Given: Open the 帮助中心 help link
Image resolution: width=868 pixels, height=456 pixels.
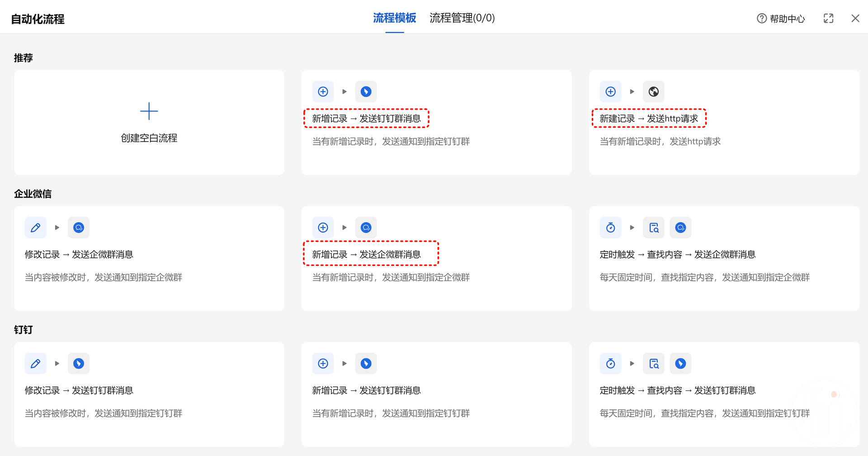Looking at the screenshot, I should tap(781, 19).
